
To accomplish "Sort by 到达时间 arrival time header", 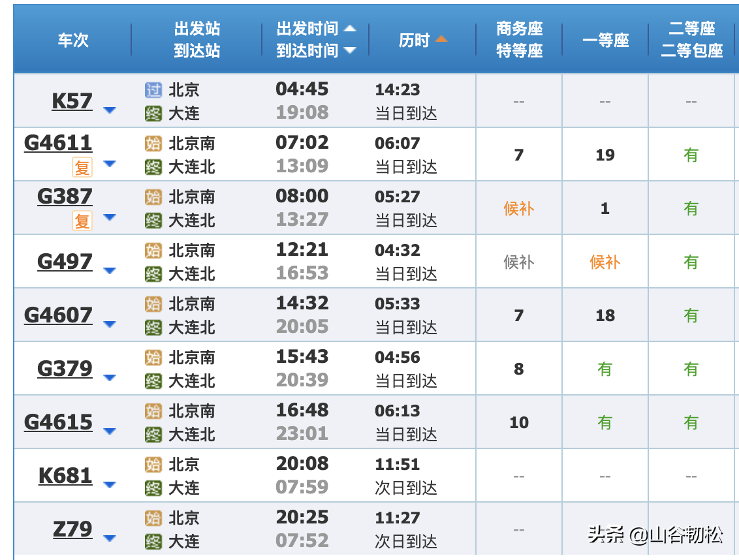I will (x=307, y=50).
